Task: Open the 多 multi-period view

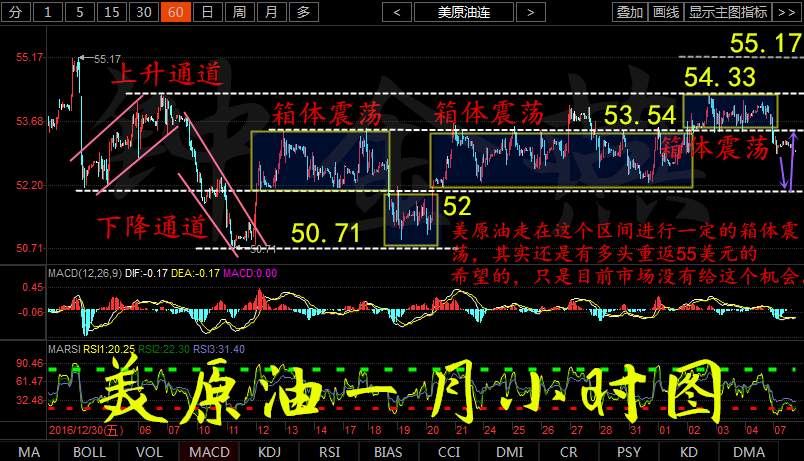Action: [x=304, y=12]
